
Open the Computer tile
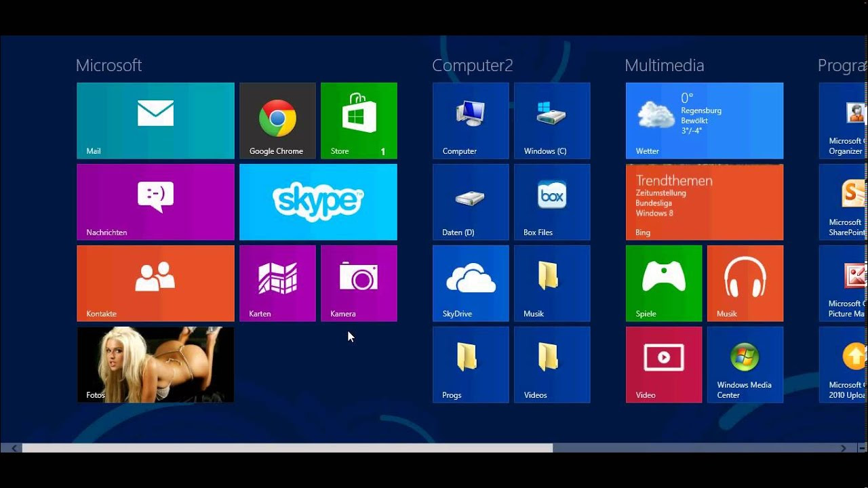(471, 121)
